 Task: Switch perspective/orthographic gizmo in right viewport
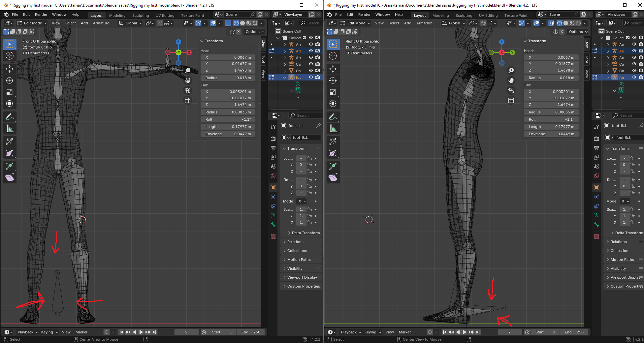pos(511,100)
